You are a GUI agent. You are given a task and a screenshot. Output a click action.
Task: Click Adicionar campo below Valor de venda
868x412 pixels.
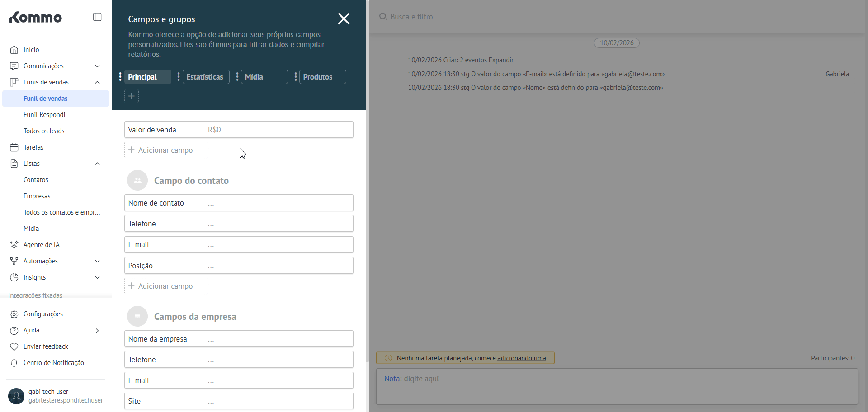pos(166,150)
